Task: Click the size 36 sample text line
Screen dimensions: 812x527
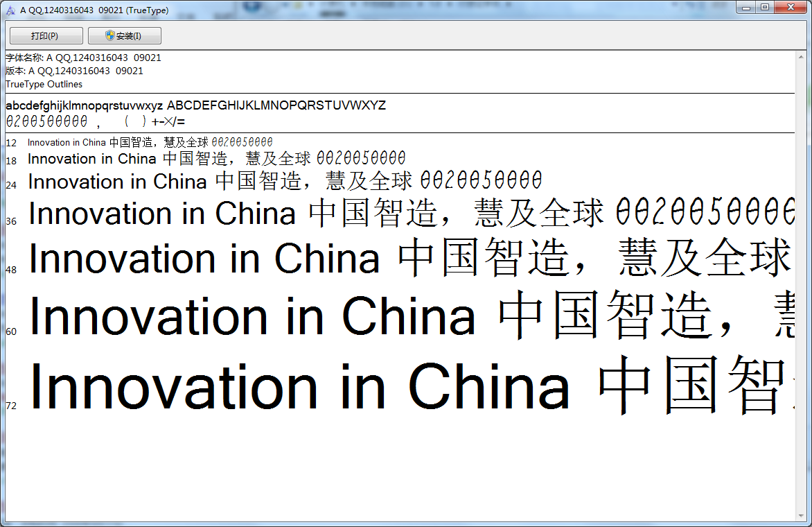Action: pos(411,213)
